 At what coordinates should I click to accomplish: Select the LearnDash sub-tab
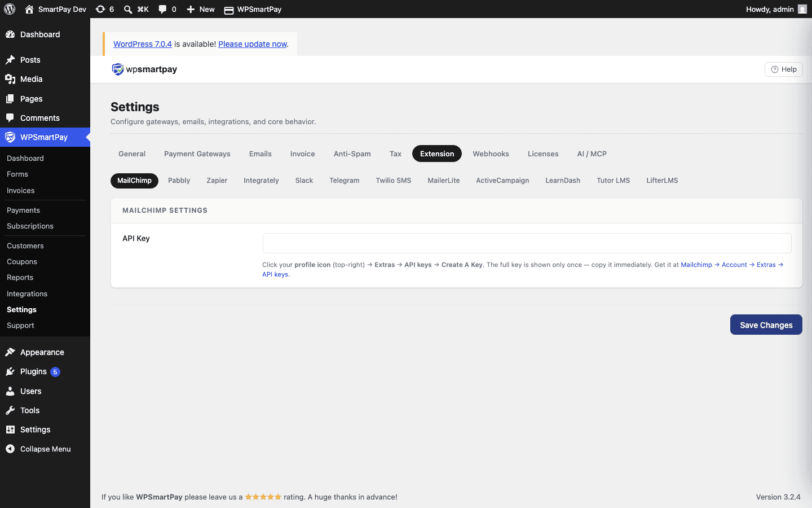click(x=563, y=181)
